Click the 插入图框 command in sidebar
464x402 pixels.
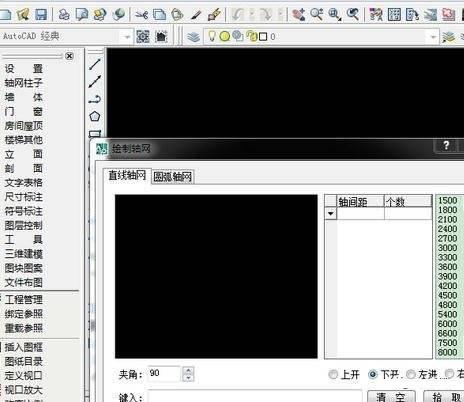23,347
